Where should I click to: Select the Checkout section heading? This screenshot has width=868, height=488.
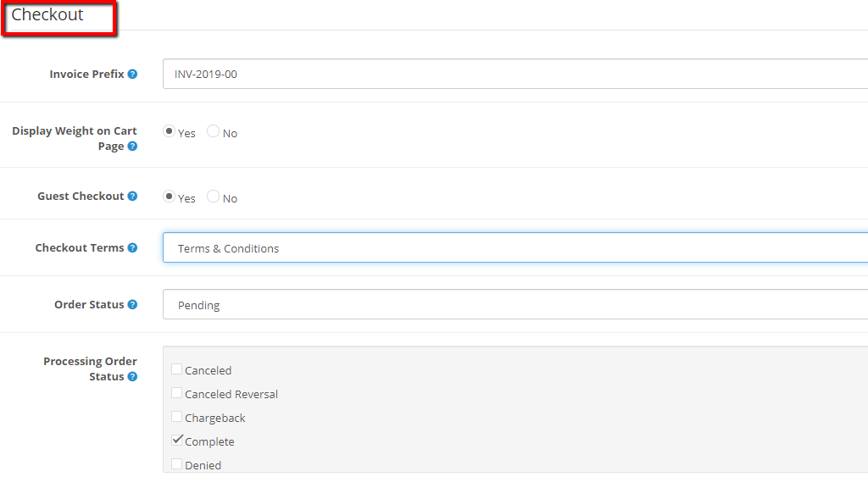[x=47, y=14]
